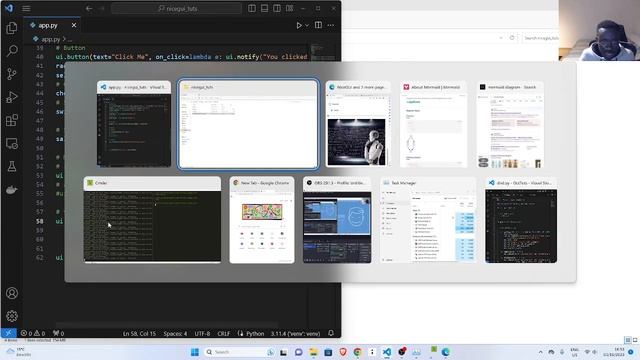Click the ports forwarded indicator in status bar

(58, 333)
